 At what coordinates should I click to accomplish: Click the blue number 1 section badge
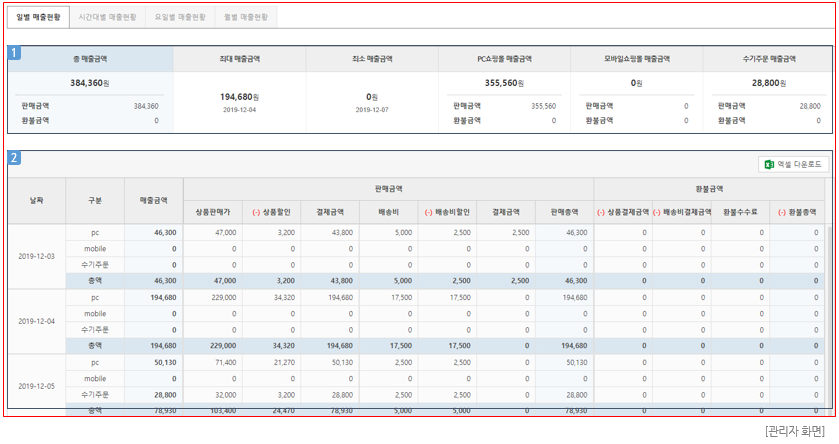click(x=14, y=52)
